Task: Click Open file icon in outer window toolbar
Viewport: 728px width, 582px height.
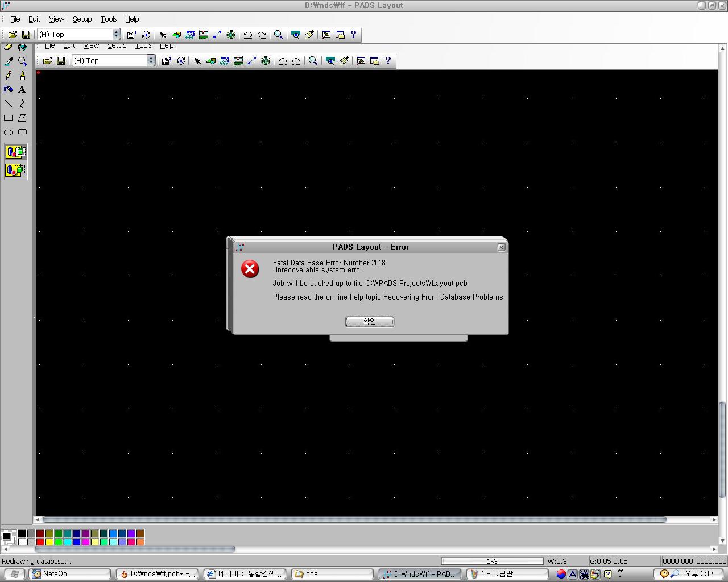Action: click(x=13, y=34)
